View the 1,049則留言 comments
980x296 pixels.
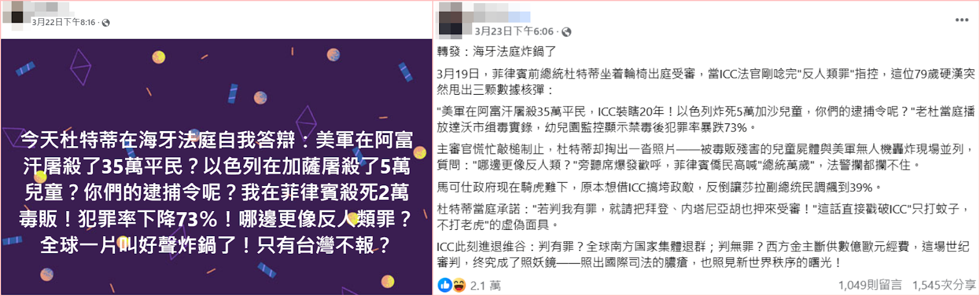tap(870, 285)
